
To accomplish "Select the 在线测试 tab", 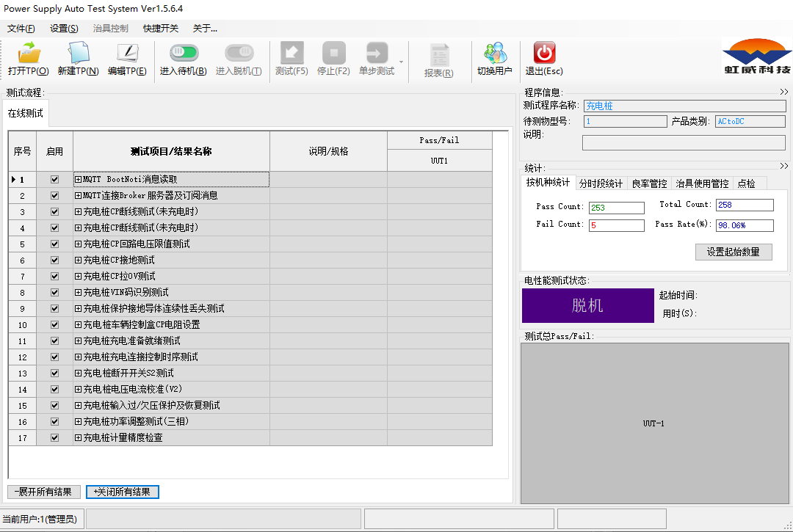I will (25, 113).
